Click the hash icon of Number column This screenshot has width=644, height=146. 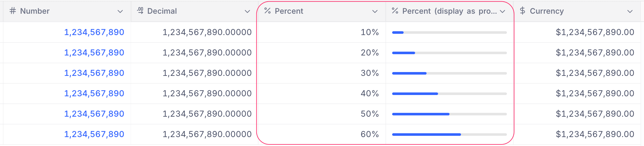[x=13, y=11]
